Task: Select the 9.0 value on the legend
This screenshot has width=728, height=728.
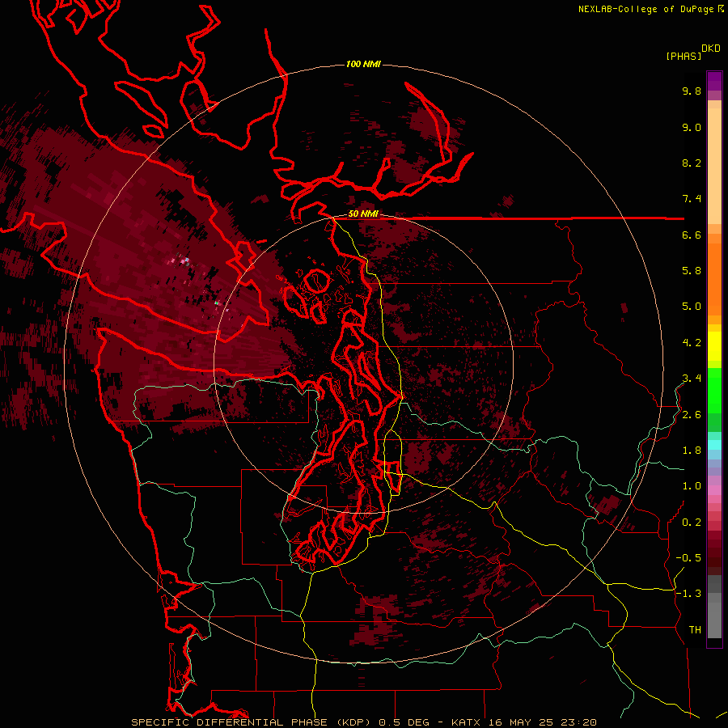Action: [692, 127]
